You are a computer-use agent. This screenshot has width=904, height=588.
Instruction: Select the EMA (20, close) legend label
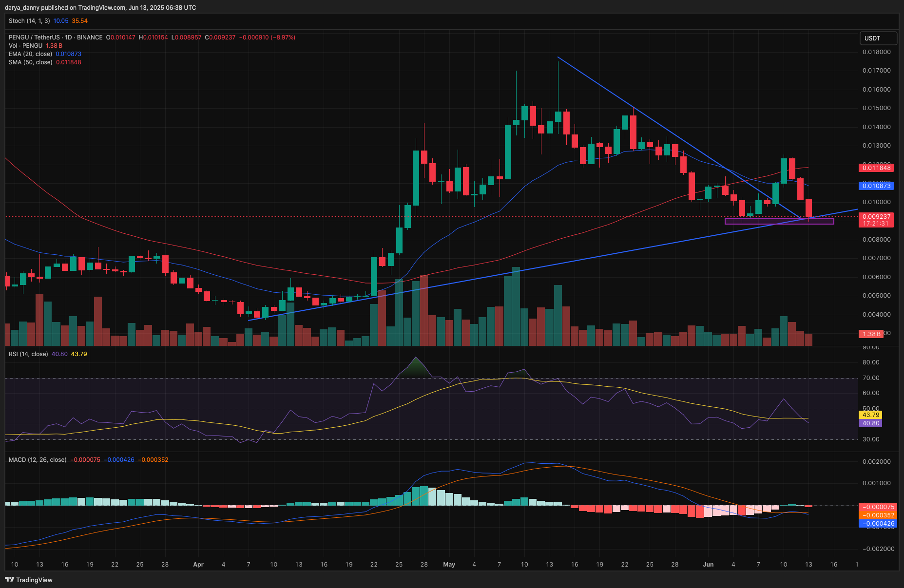click(x=30, y=54)
